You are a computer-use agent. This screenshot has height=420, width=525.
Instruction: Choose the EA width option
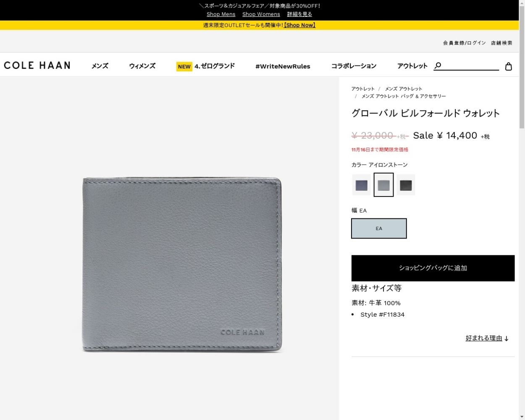tap(379, 228)
